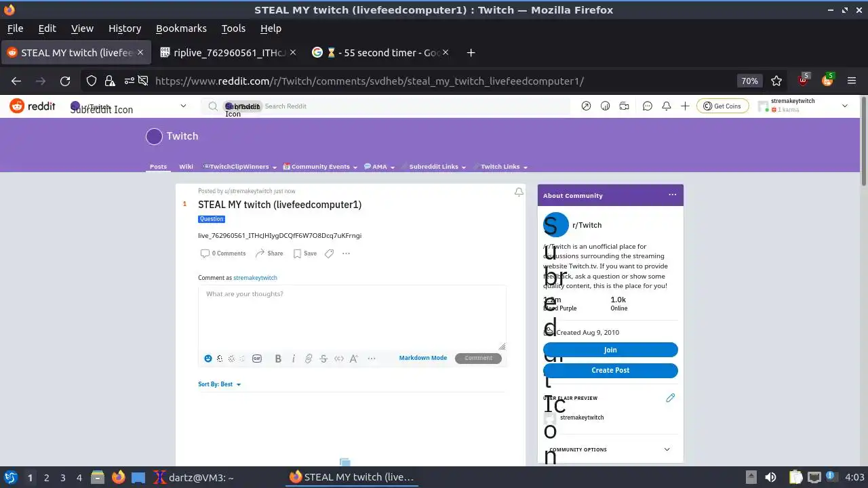The height and width of the screenshot is (488, 868).
Task: Click the Share post button
Action: coord(269,253)
